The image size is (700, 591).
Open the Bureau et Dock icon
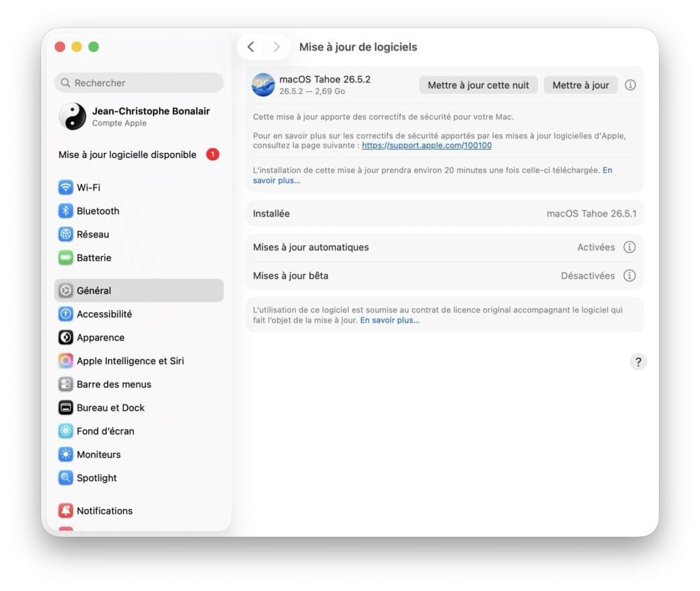[66, 408]
